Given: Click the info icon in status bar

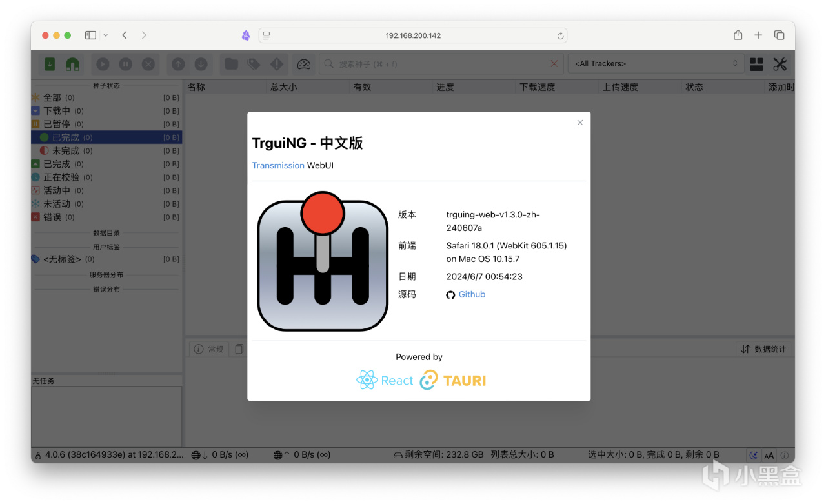Looking at the screenshot, I should tap(785, 455).
